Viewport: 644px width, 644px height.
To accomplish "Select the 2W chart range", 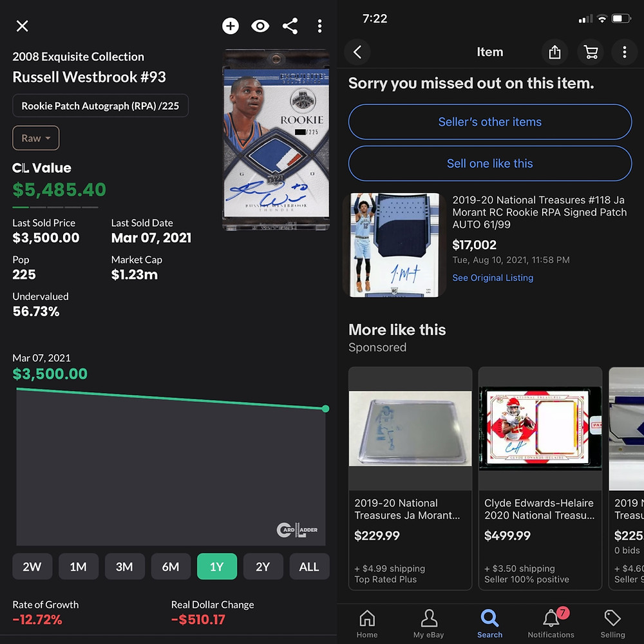I will (32, 566).
